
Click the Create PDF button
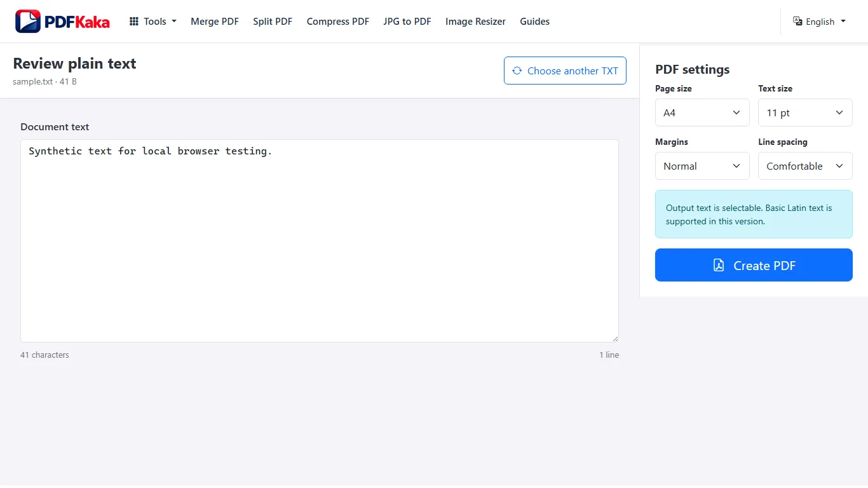coord(754,265)
